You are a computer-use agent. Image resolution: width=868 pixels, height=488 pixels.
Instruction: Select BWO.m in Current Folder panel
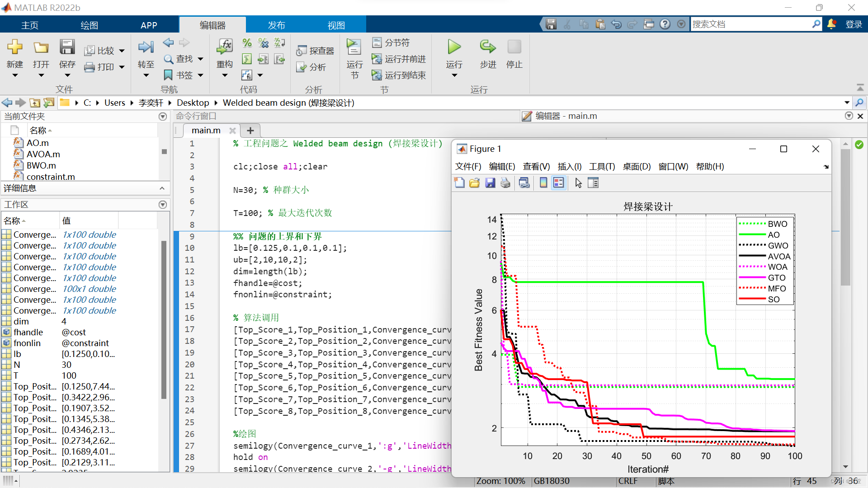[x=41, y=165]
